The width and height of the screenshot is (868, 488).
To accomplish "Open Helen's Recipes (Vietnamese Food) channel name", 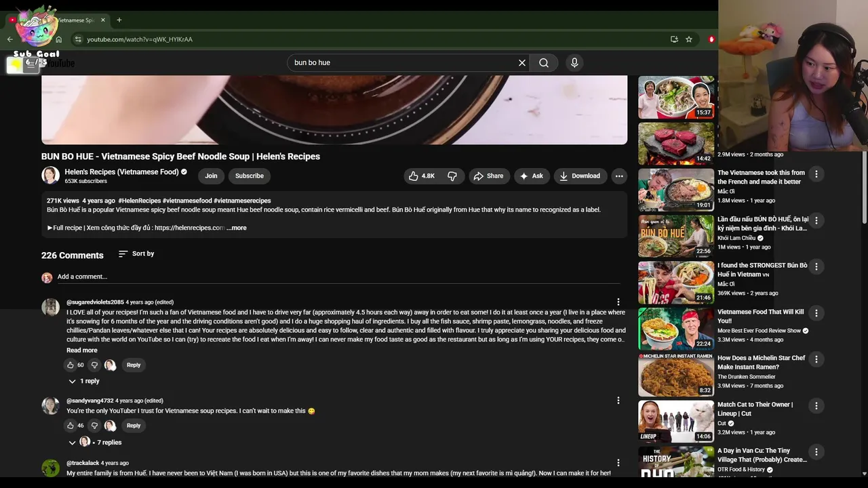I will 121,171.
